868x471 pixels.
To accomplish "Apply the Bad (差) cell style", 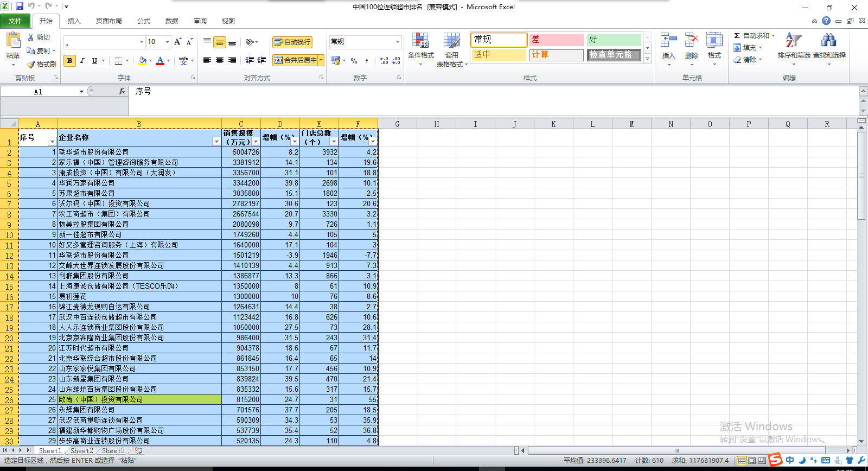I will point(556,40).
